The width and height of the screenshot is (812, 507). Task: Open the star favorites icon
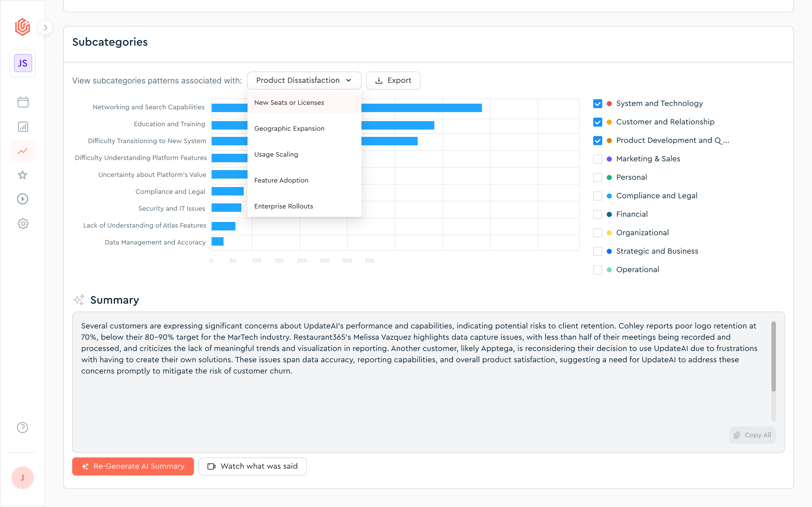click(x=23, y=175)
